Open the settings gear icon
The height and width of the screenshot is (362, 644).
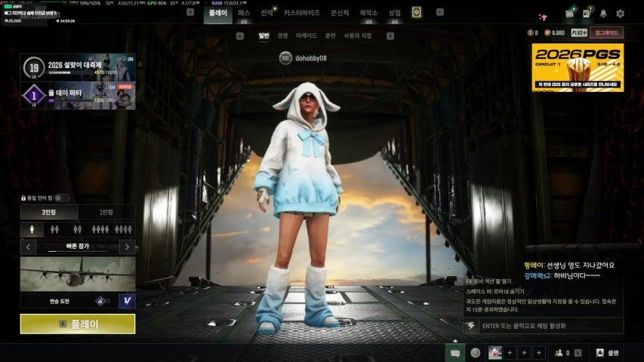[x=620, y=14]
